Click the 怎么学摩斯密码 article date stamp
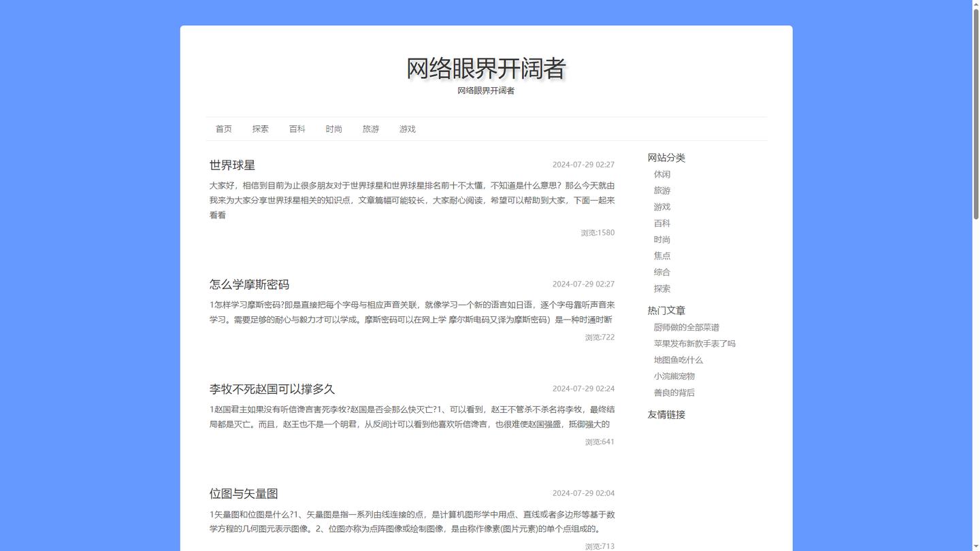Image resolution: width=980 pixels, height=551 pixels. click(583, 284)
